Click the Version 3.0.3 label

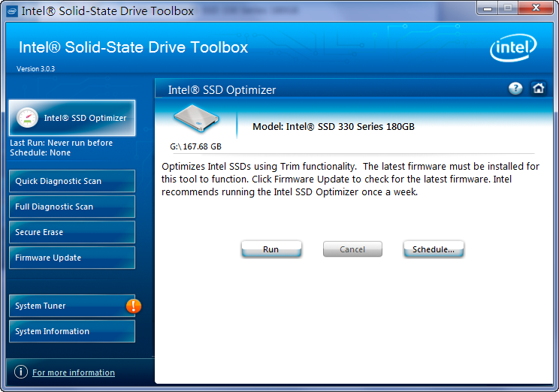35,69
